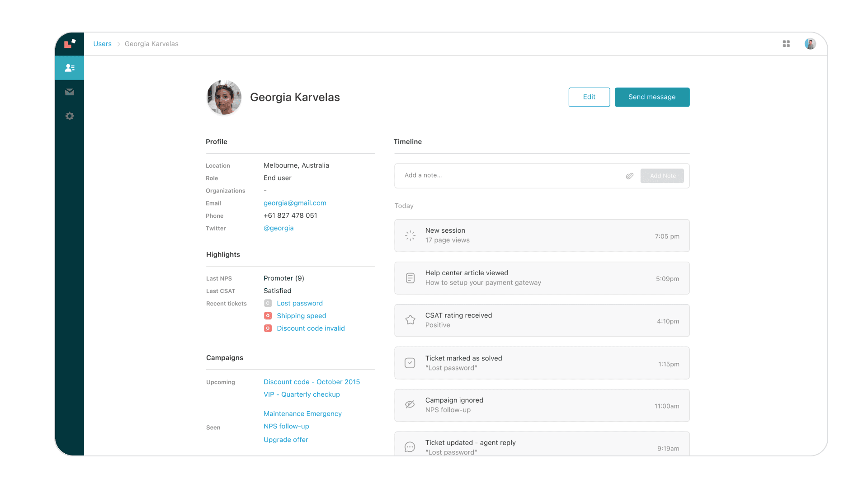Screen dimensions: 868x488
Task: Click the Satisfied CSAT value
Action: 277,291
